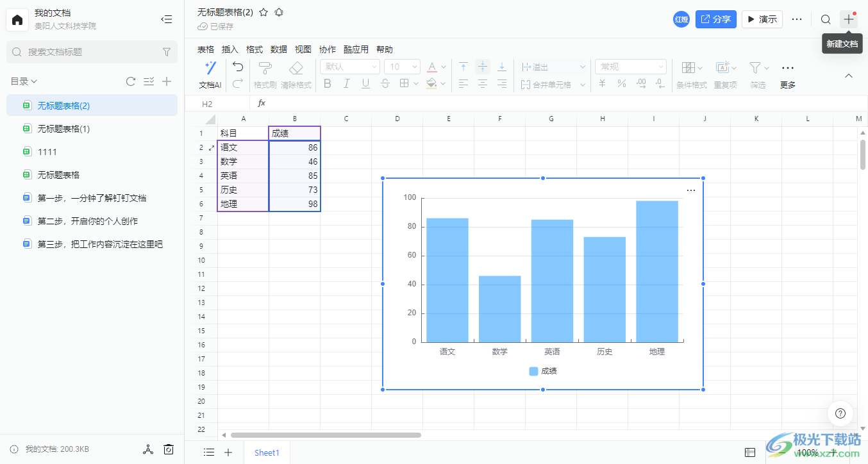Open the 溢出 text overflow dropdown
This screenshot has width=868, height=464.
point(553,67)
